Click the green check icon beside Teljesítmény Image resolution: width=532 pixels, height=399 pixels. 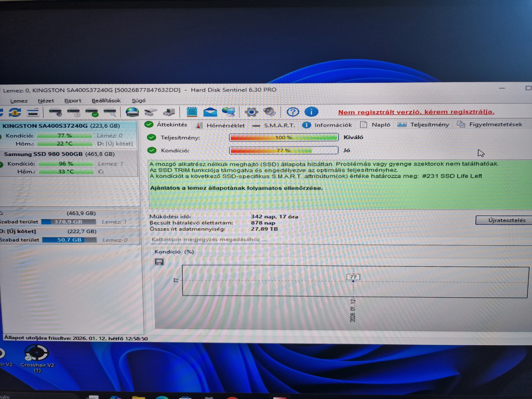(x=152, y=137)
